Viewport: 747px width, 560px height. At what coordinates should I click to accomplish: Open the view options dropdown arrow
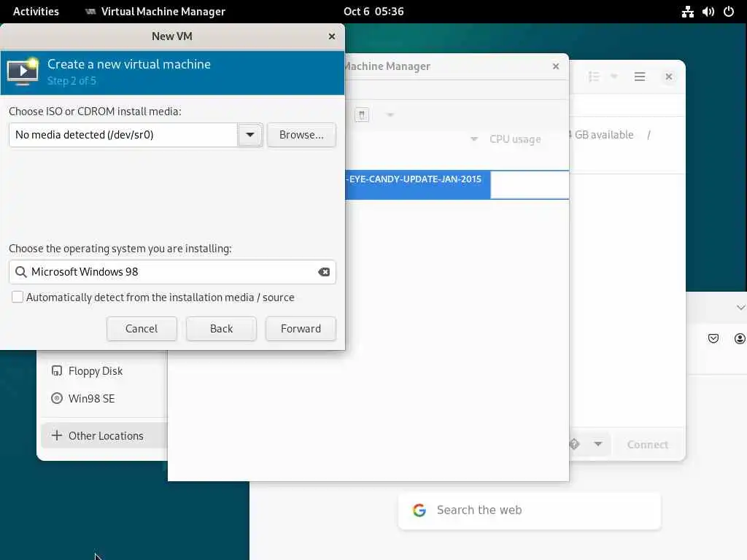tap(614, 77)
